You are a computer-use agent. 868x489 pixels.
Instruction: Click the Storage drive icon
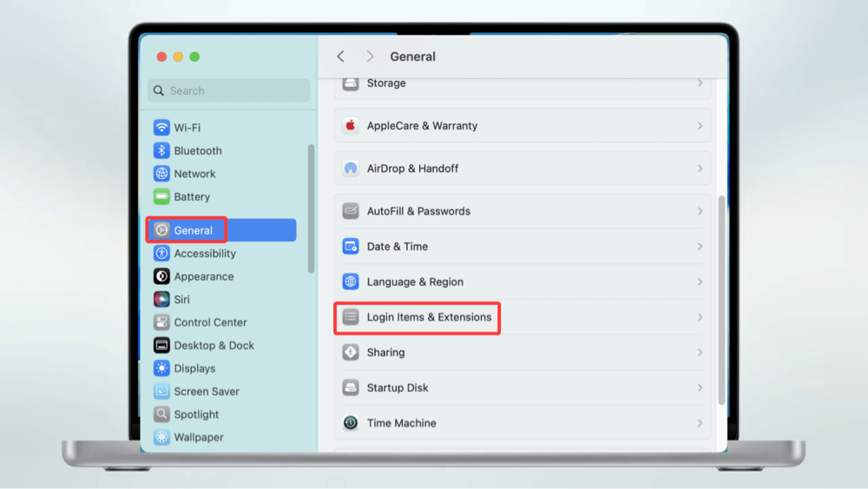click(351, 83)
